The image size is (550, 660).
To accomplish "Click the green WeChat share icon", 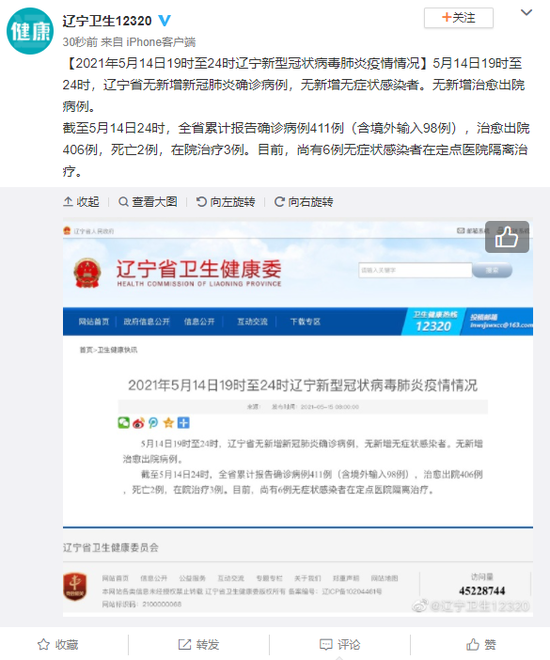I will tap(124, 423).
